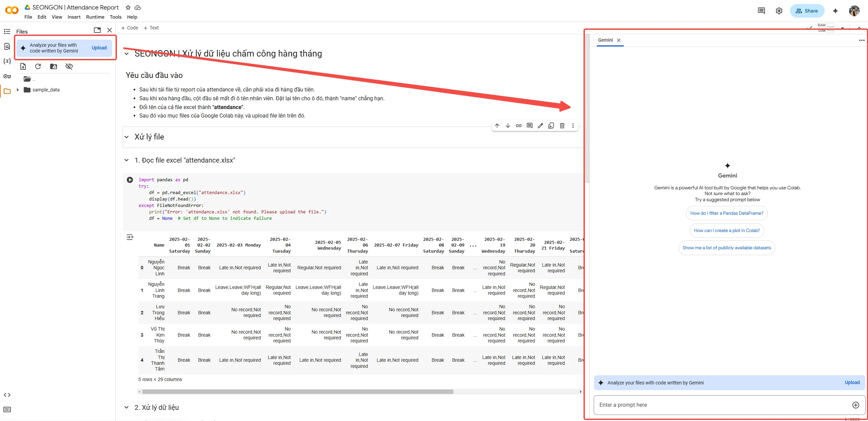Delete the cell with trash icon
The width and height of the screenshot is (868, 421).
point(562,126)
